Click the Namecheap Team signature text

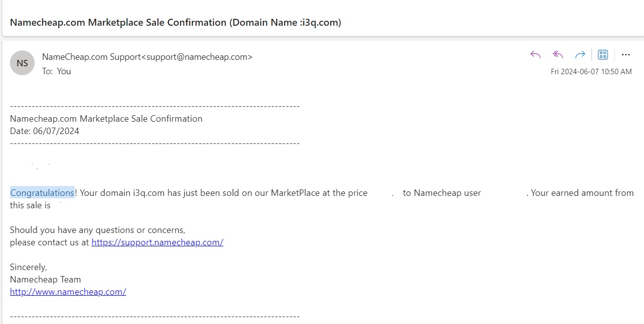pos(46,279)
